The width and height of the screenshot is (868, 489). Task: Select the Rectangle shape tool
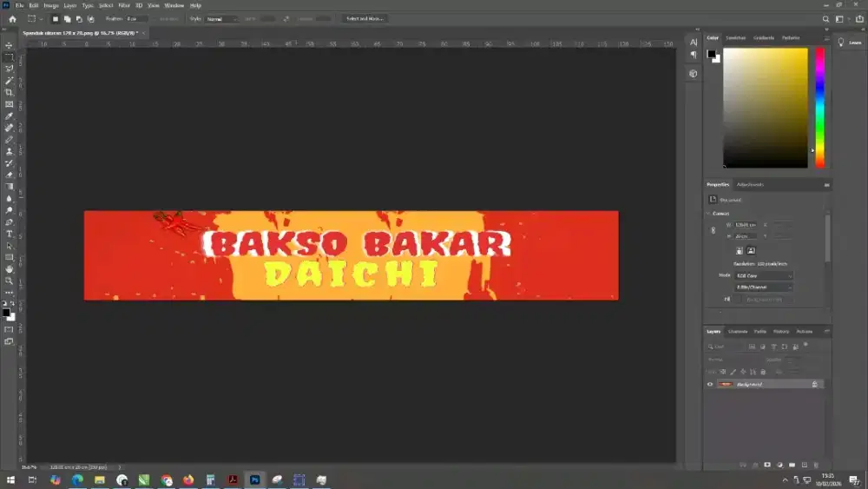coord(9,257)
